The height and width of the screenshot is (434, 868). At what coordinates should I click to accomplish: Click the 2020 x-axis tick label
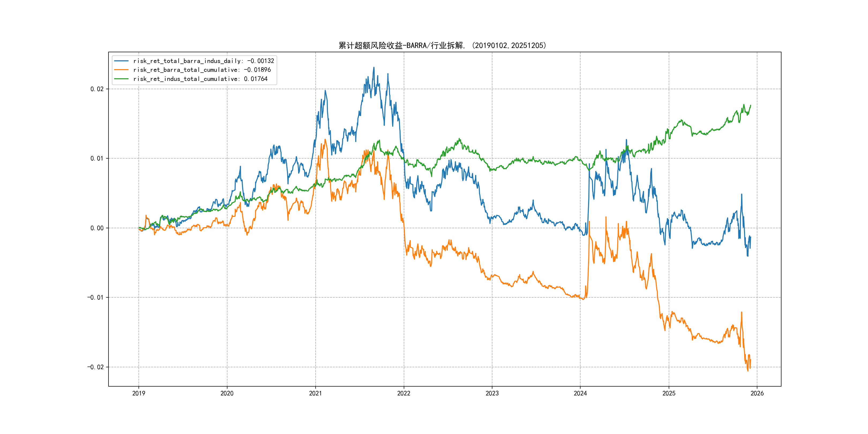227,393
